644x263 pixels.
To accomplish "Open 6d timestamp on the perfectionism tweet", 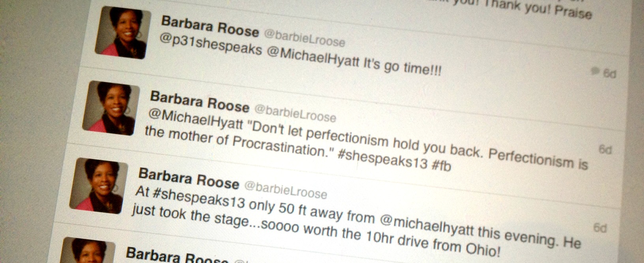I will (605, 150).
